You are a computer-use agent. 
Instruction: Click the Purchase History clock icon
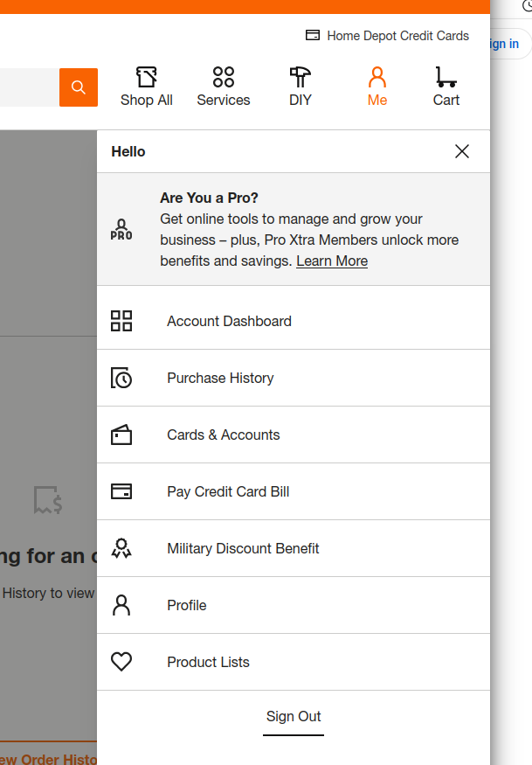(121, 378)
